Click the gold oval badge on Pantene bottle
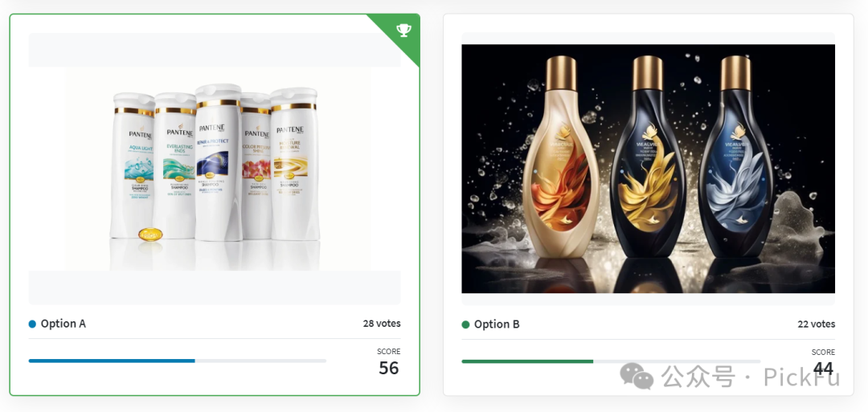This screenshot has width=868, height=412. [150, 235]
